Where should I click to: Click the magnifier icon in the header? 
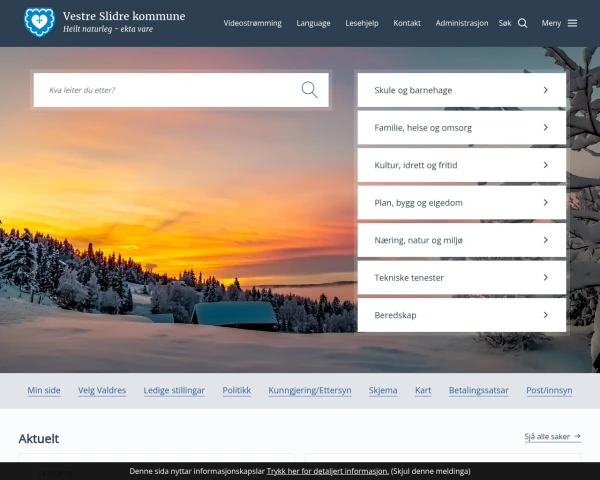coord(523,23)
